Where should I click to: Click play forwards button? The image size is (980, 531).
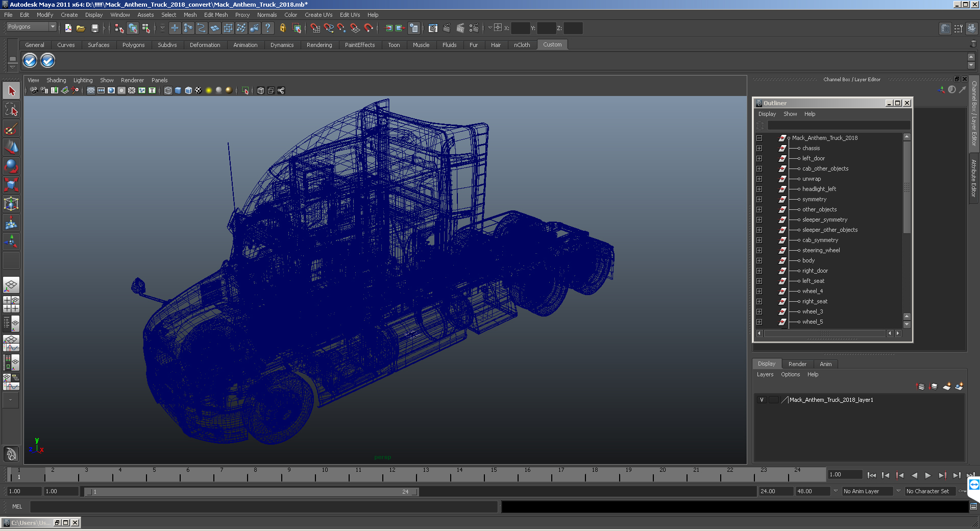point(928,475)
